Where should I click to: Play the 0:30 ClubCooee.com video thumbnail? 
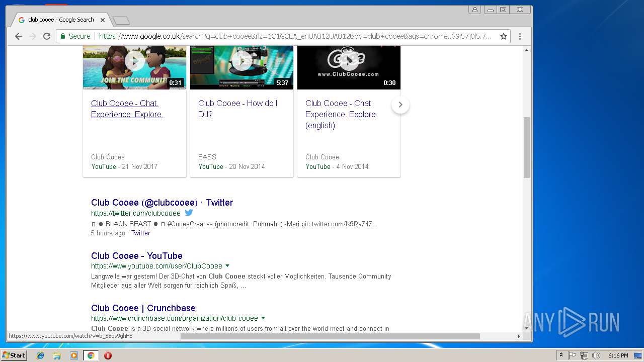(349, 67)
